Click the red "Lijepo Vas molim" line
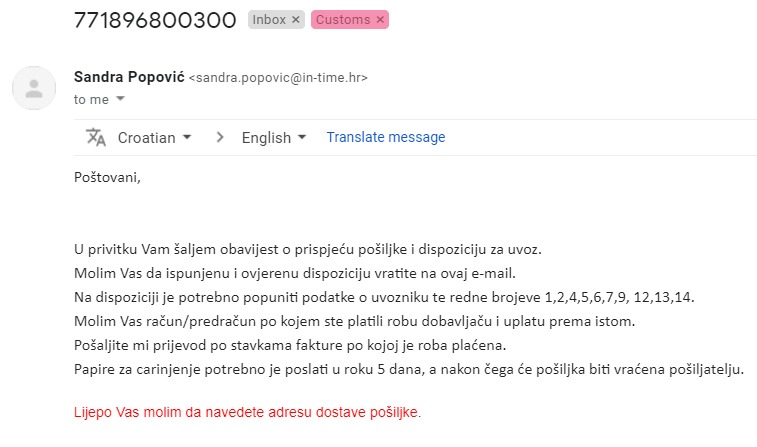Viewport: 757px width, 447px height. pos(247,412)
